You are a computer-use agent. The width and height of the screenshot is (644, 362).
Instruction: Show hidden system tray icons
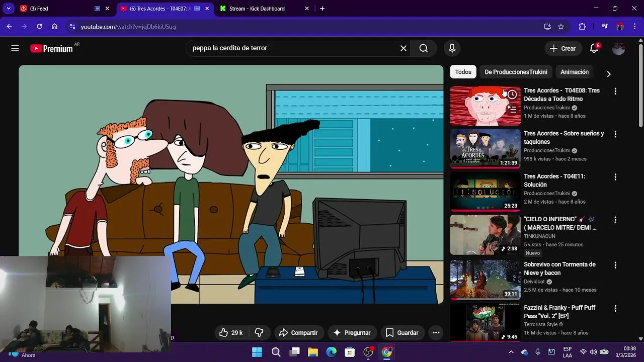tap(511, 352)
